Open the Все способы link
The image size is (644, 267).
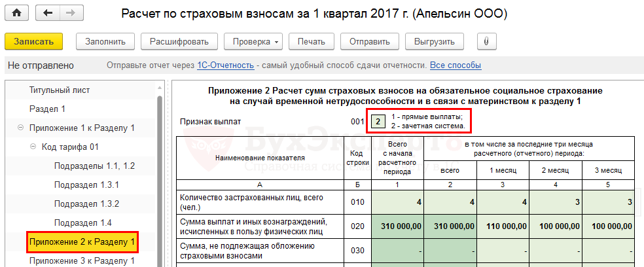click(455, 65)
